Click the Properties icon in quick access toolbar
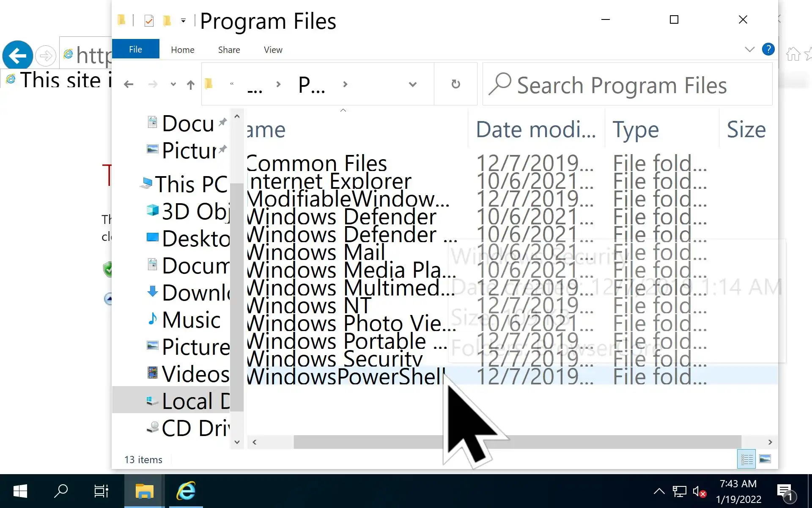The height and width of the screenshot is (508, 812). (149, 20)
